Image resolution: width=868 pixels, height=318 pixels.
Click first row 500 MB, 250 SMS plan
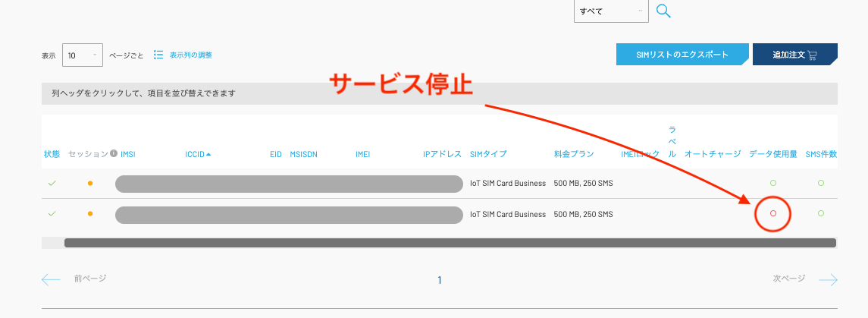point(584,184)
